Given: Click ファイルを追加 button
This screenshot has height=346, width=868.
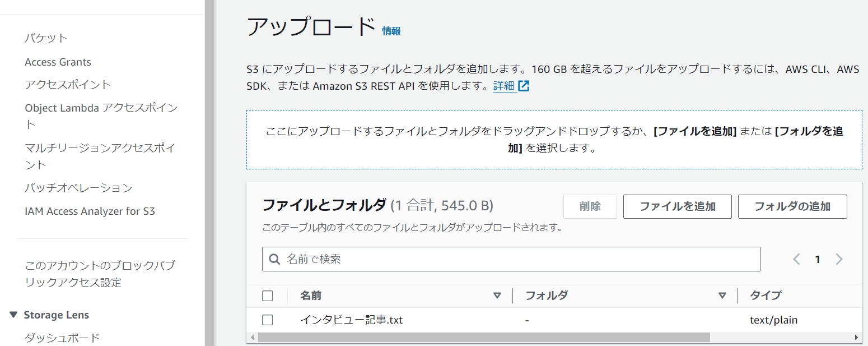Looking at the screenshot, I should click(678, 206).
